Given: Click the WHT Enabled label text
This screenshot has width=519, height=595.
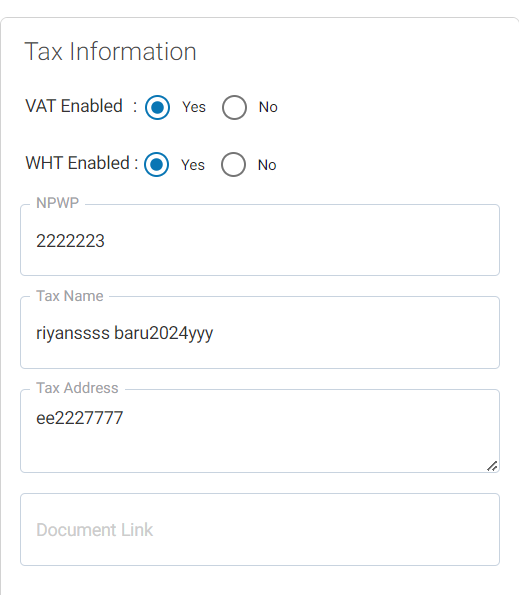Looking at the screenshot, I should click(x=78, y=163).
